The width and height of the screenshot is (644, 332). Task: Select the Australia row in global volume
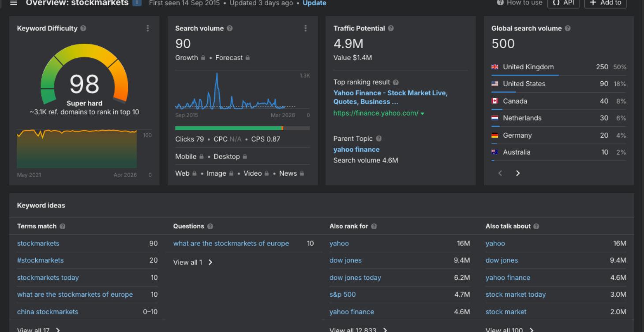[x=558, y=152]
